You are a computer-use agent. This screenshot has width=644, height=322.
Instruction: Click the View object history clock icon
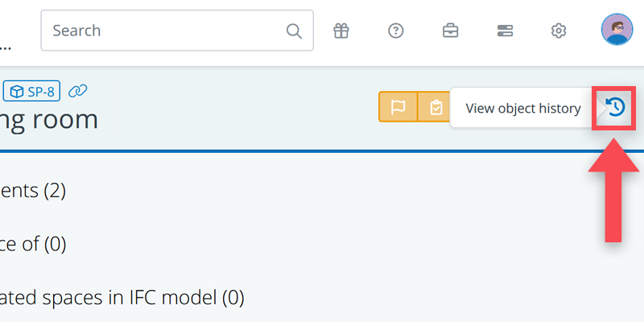(x=615, y=108)
